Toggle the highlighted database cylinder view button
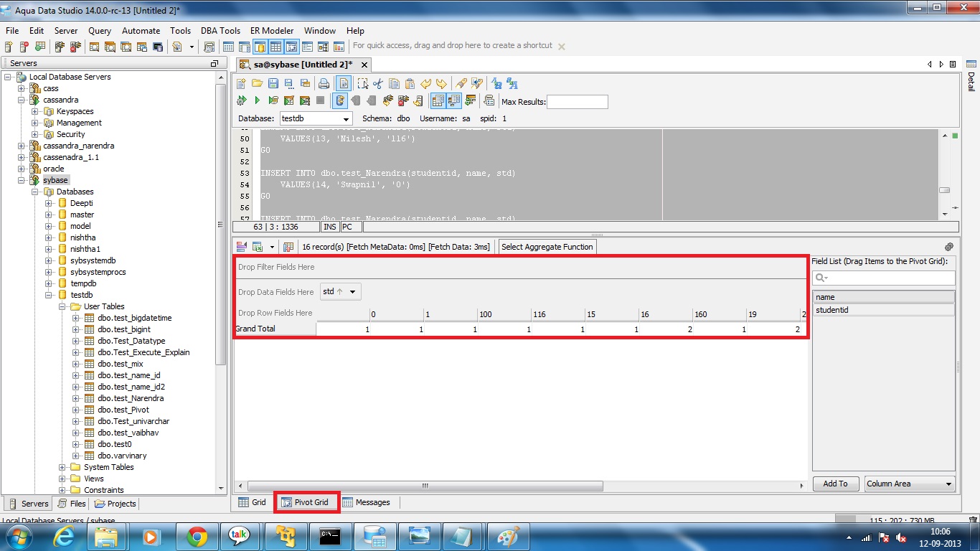The height and width of the screenshot is (551, 980). pyautogui.click(x=260, y=47)
